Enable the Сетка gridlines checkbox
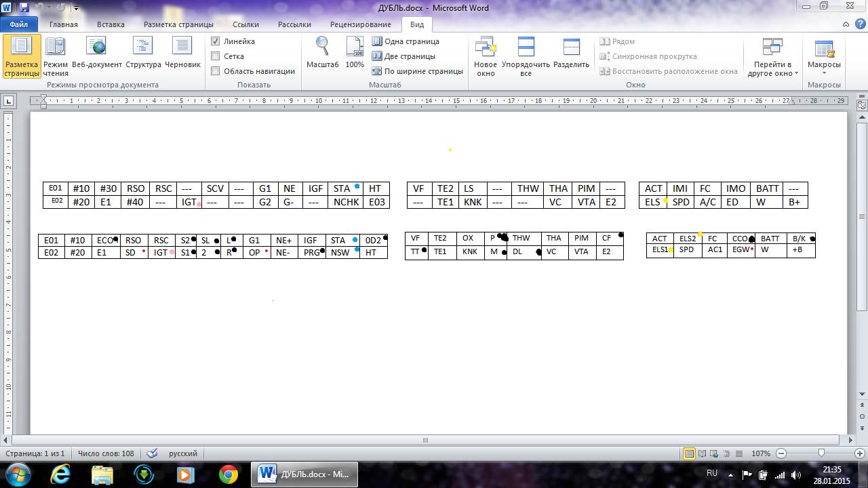868x488 pixels. point(216,56)
